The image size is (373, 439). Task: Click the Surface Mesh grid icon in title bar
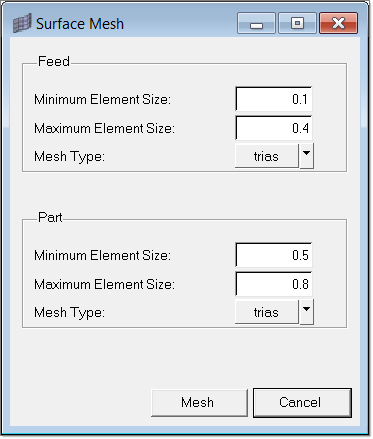click(x=22, y=23)
